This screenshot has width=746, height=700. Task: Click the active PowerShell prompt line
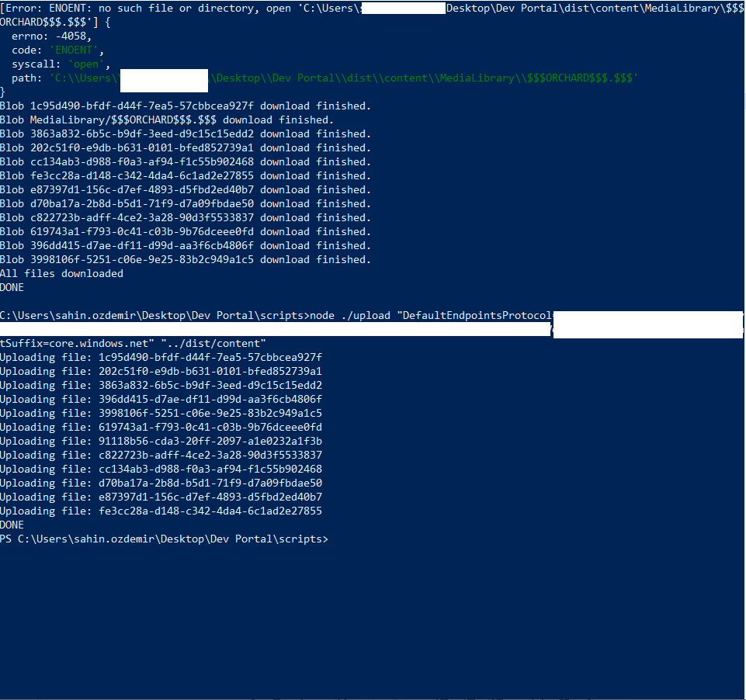click(x=167, y=539)
